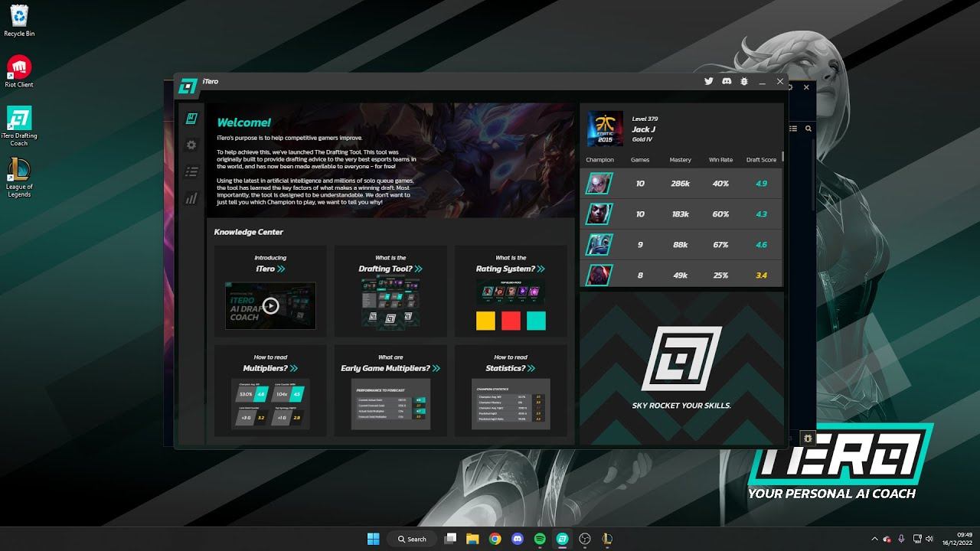Viewport: 980px width, 551px height.
Task: Click the volume icon in system tray
Action: pyautogui.click(x=930, y=539)
